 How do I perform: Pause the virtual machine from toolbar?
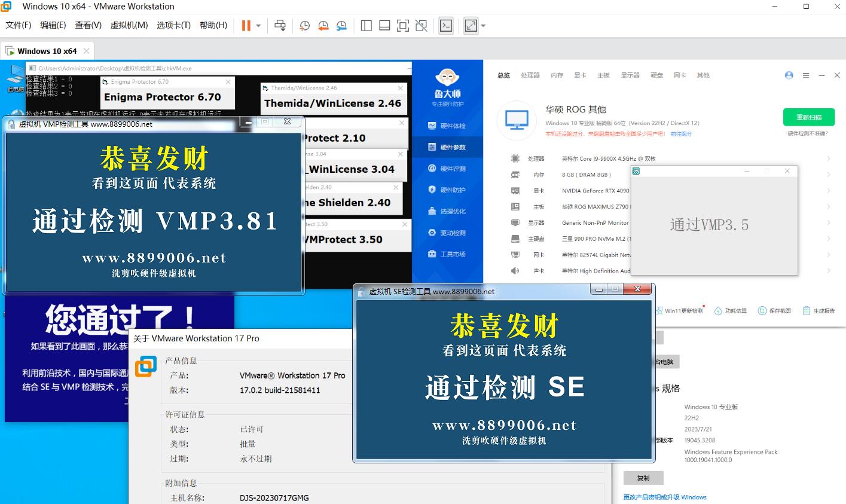[x=246, y=26]
